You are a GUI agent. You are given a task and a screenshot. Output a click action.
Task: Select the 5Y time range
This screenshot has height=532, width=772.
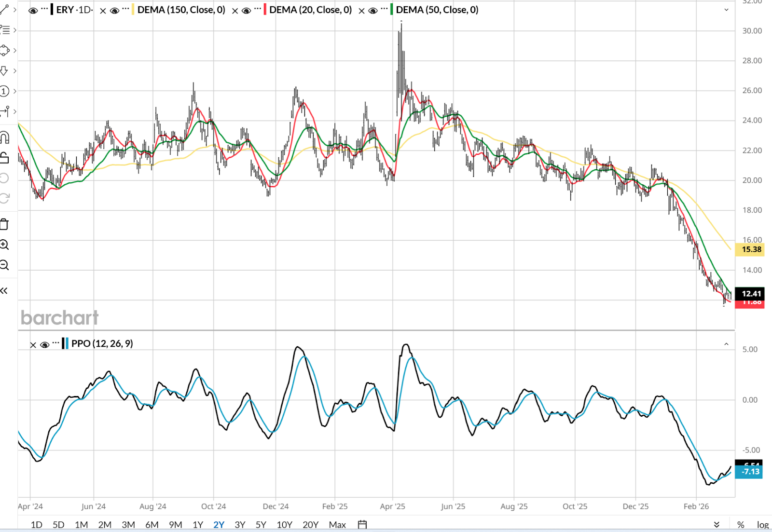tap(261, 525)
